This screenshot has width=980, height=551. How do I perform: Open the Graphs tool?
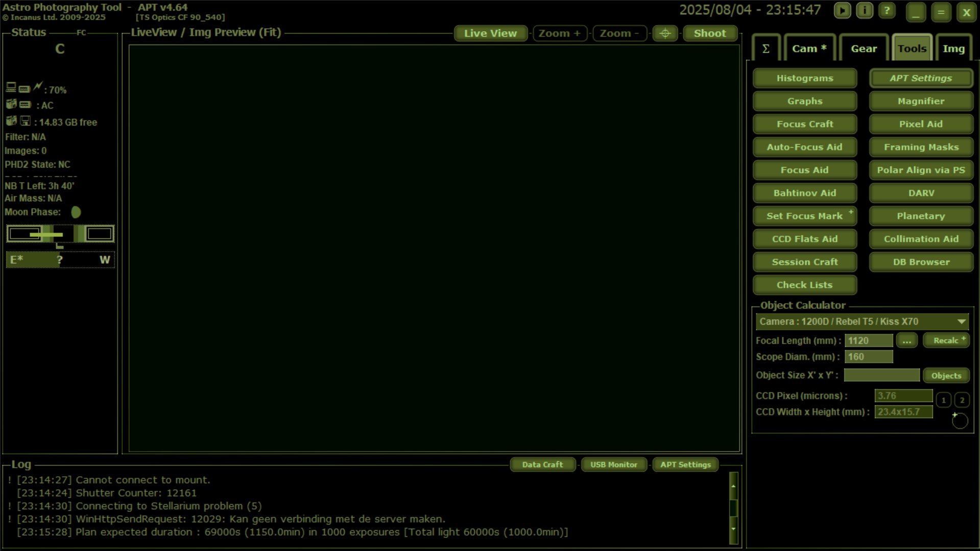click(x=805, y=101)
